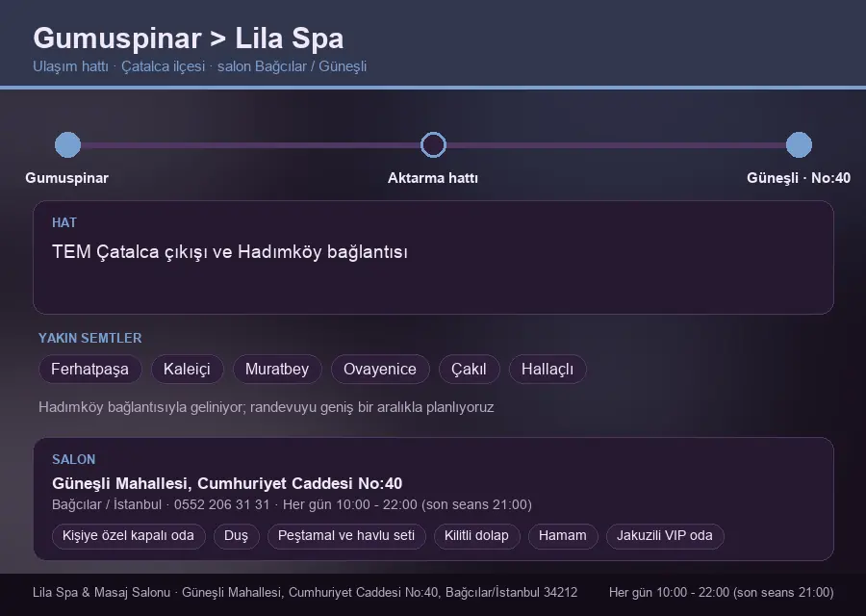The width and height of the screenshot is (866, 616).
Task: Select the Ferhatpaşa district chip
Action: coord(90,369)
